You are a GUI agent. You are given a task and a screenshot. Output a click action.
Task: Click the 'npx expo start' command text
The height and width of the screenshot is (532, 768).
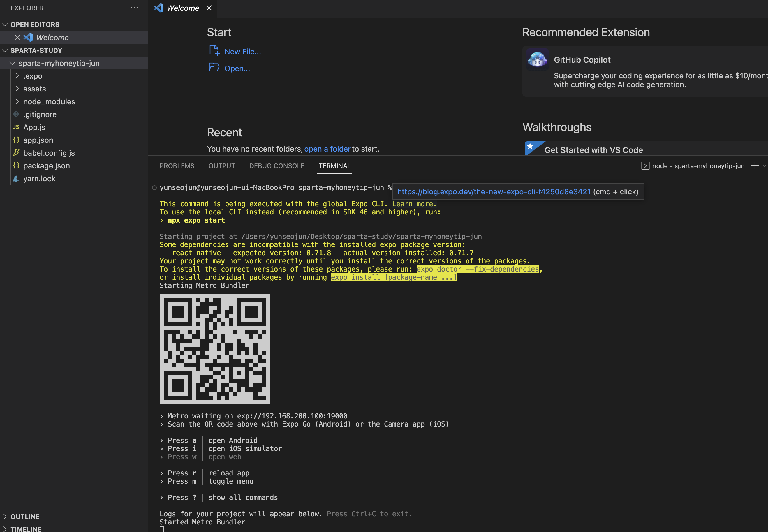[196, 220]
